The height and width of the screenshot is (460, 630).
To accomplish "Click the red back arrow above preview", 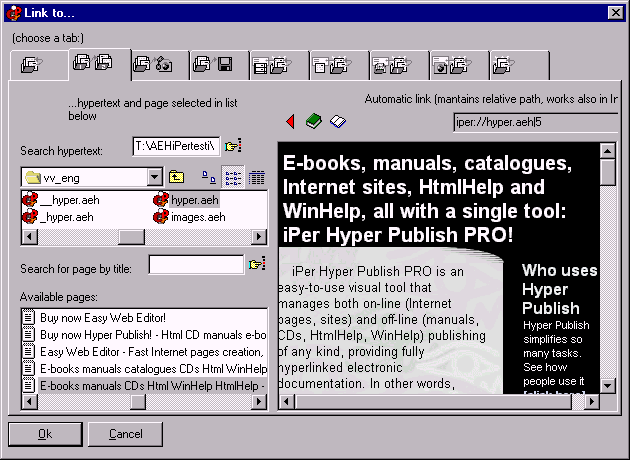I will pyautogui.click(x=290, y=121).
